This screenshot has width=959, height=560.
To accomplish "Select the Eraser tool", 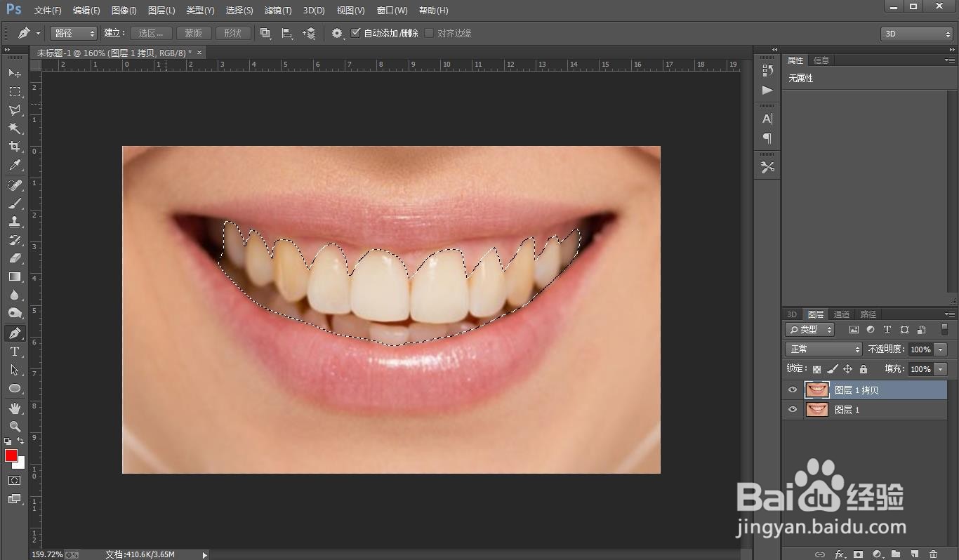I will coord(14,258).
